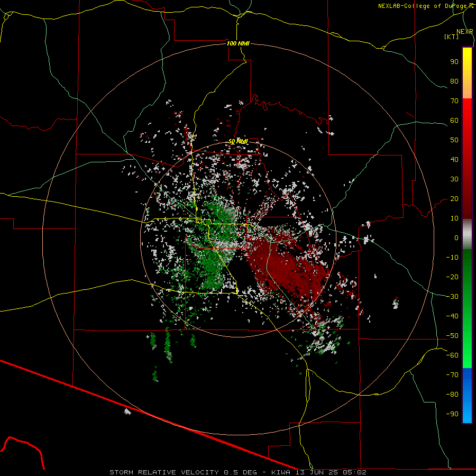Click the 0.5 DEG elevation text
This screenshot has width=476, height=476.
point(241,472)
